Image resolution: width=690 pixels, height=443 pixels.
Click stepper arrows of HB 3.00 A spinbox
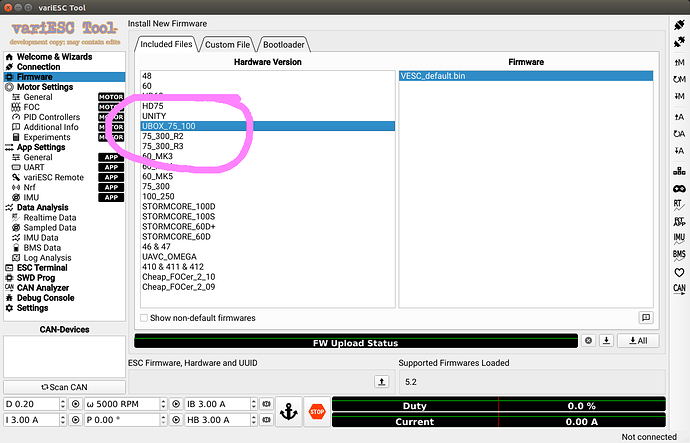pyautogui.click(x=254, y=420)
